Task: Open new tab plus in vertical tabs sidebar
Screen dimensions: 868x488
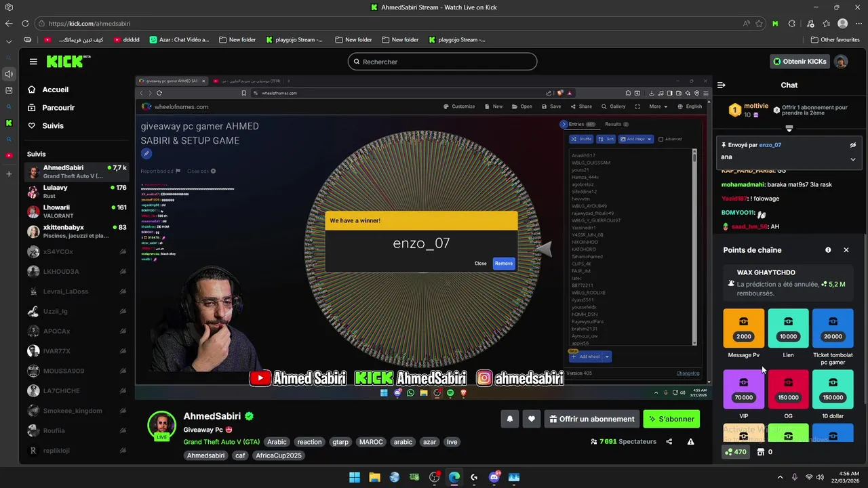Action: tap(9, 174)
